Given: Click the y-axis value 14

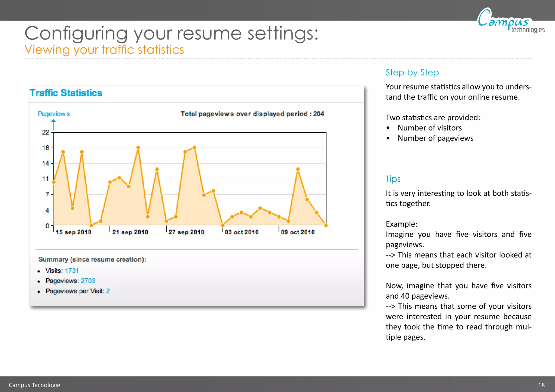Looking at the screenshot, I should [46, 163].
